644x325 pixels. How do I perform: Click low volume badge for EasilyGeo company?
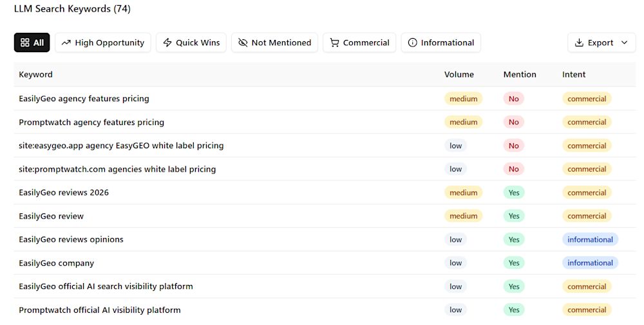[455, 263]
